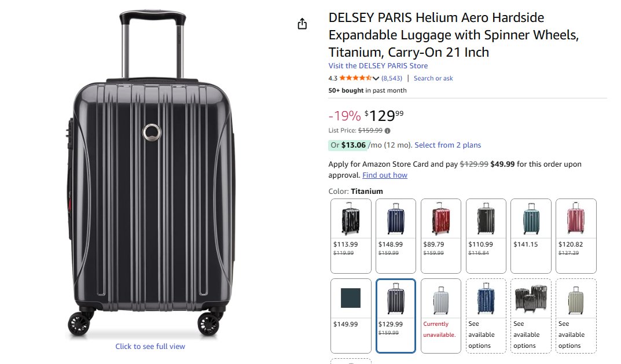Image resolution: width=621 pixels, height=364 pixels.
Task: Open the list price info icon
Action: tap(387, 131)
